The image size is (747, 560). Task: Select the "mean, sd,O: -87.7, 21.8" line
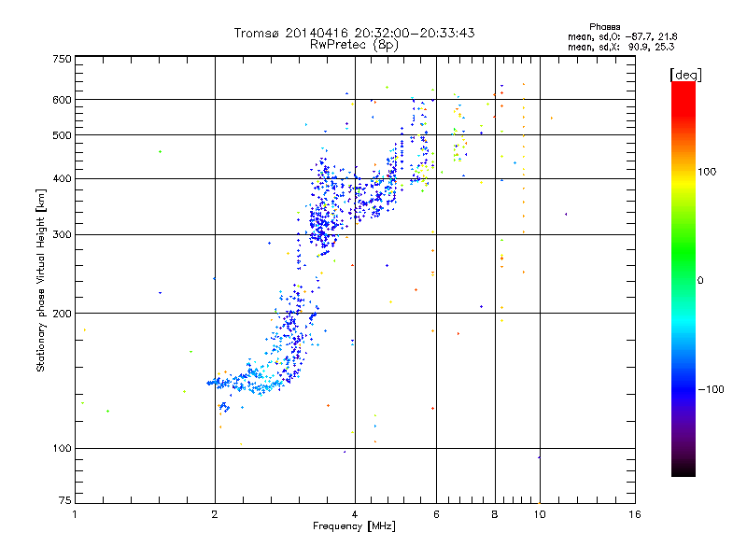[x=622, y=36]
